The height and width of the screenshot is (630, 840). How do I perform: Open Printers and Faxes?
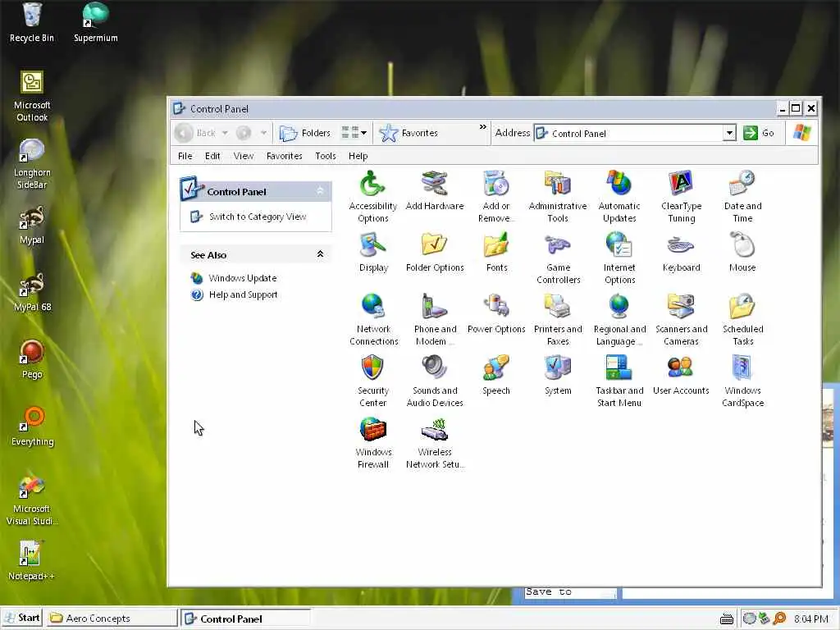tap(558, 320)
